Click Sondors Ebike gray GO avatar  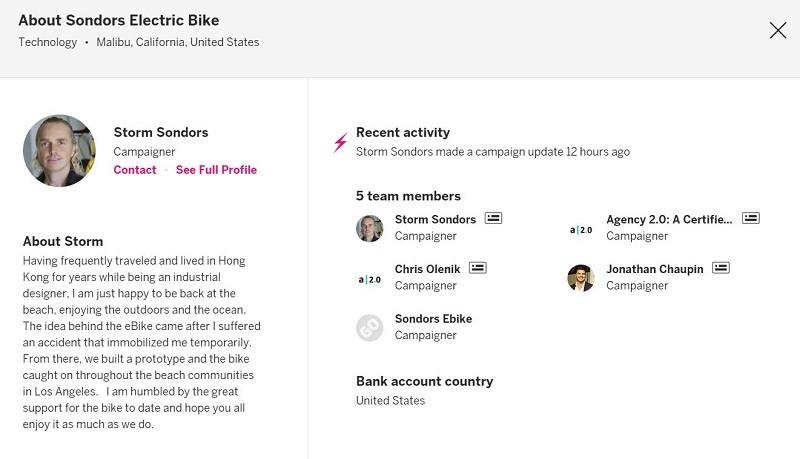click(370, 328)
